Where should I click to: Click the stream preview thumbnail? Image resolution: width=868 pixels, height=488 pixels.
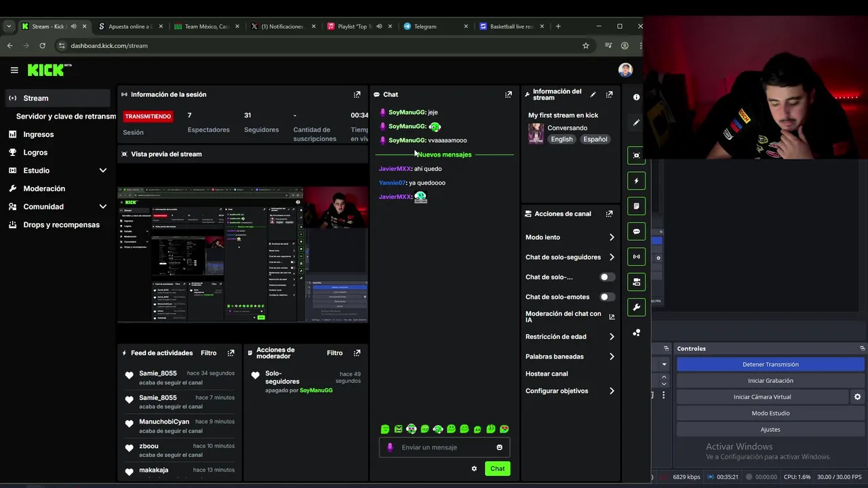pyautogui.click(x=243, y=255)
